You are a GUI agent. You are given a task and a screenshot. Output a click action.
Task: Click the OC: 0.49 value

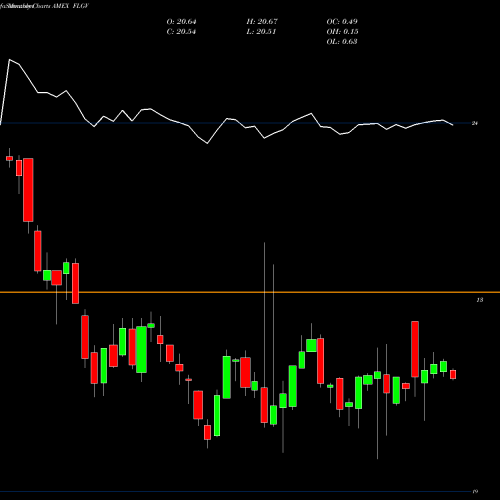(x=342, y=22)
